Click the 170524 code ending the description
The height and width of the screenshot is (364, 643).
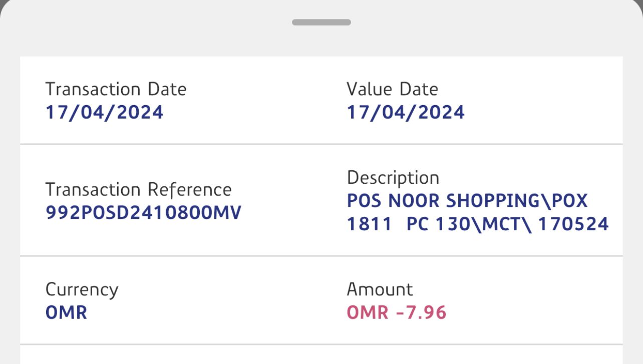(573, 224)
